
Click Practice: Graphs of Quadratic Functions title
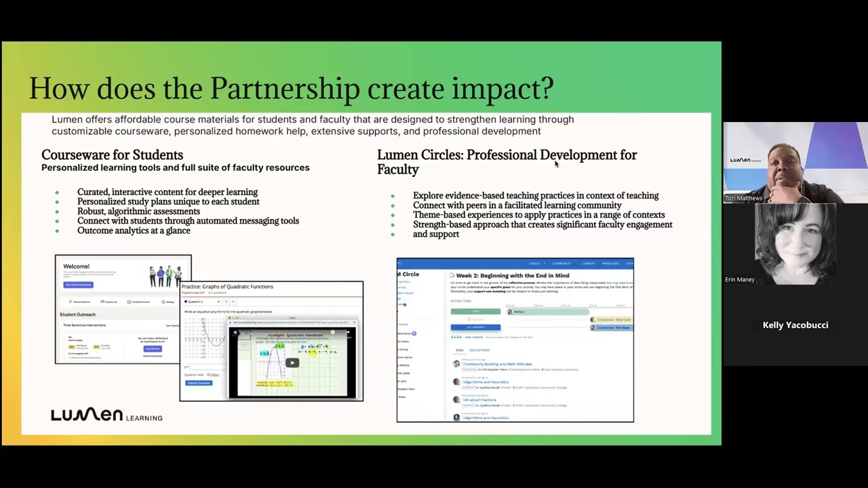click(x=227, y=287)
